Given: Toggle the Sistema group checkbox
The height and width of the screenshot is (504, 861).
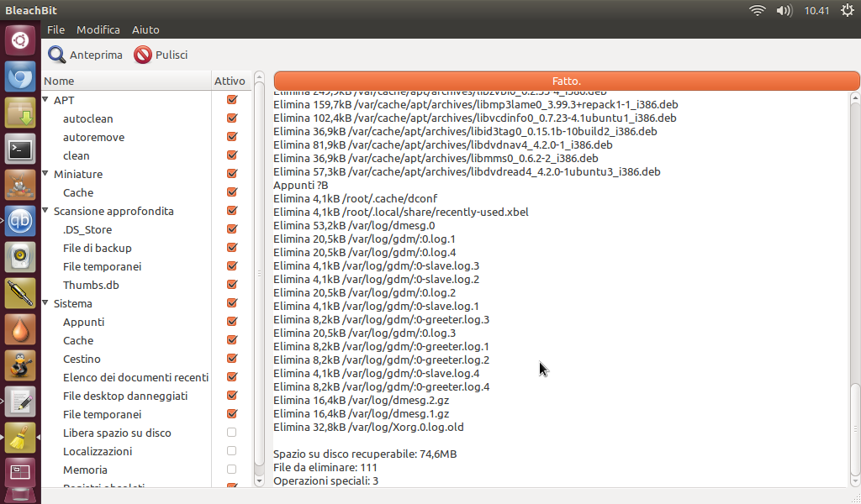Looking at the screenshot, I should 232,303.
